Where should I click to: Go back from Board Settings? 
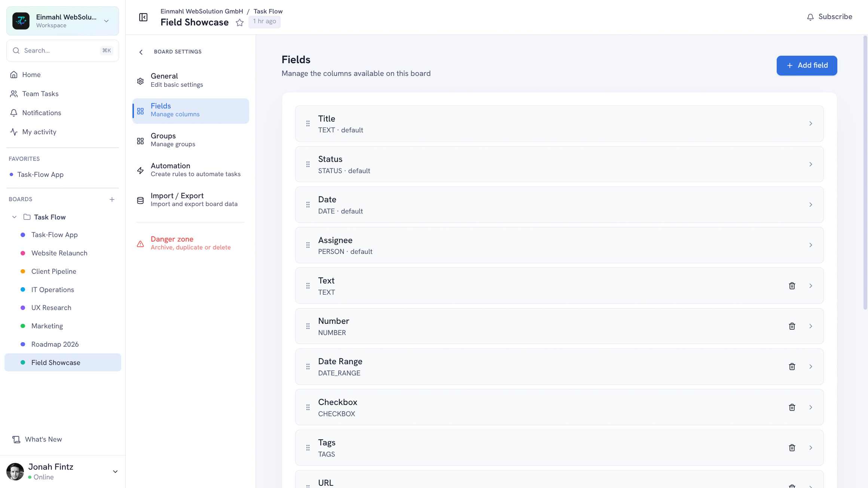point(141,52)
